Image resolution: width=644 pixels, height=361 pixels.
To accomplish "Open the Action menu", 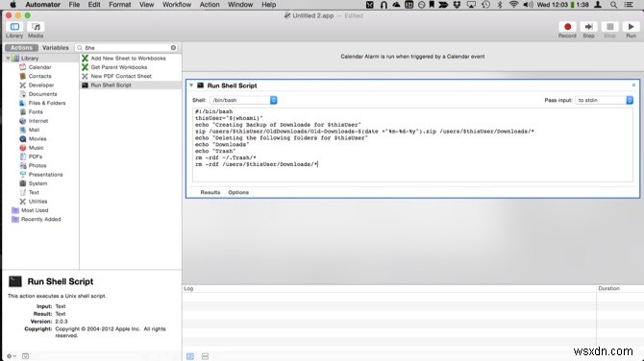I will coord(210,5).
